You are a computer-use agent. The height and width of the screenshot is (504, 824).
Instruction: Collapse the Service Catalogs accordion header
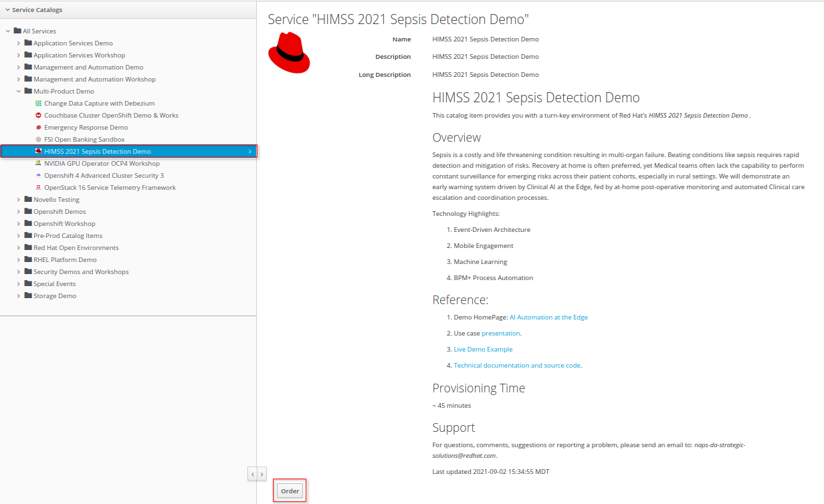coord(7,10)
